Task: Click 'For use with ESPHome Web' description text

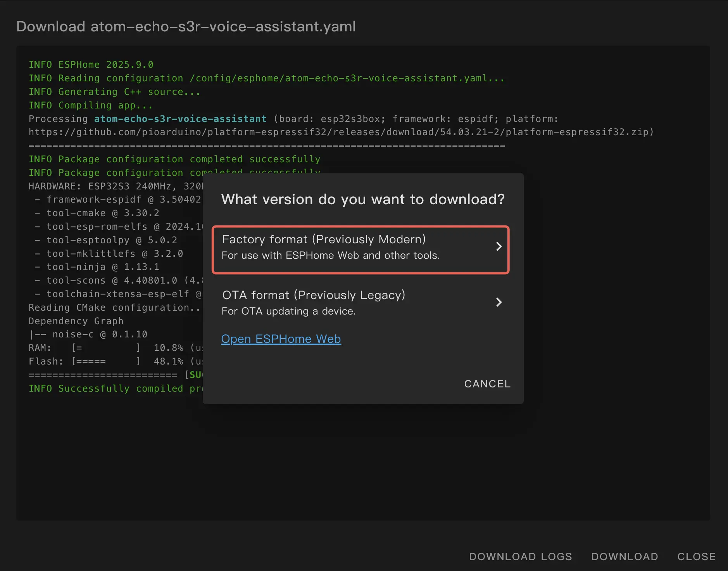Action: coord(330,256)
